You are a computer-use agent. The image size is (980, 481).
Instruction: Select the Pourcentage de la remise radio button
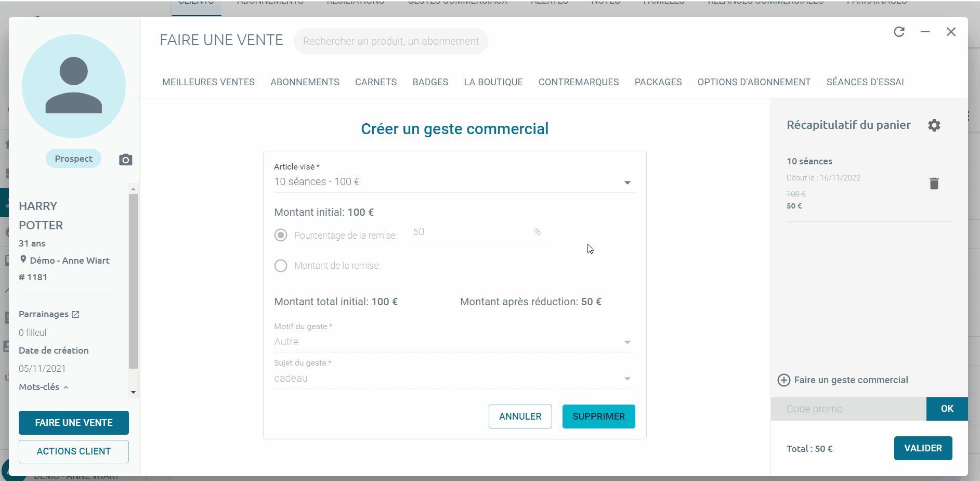pyautogui.click(x=281, y=235)
